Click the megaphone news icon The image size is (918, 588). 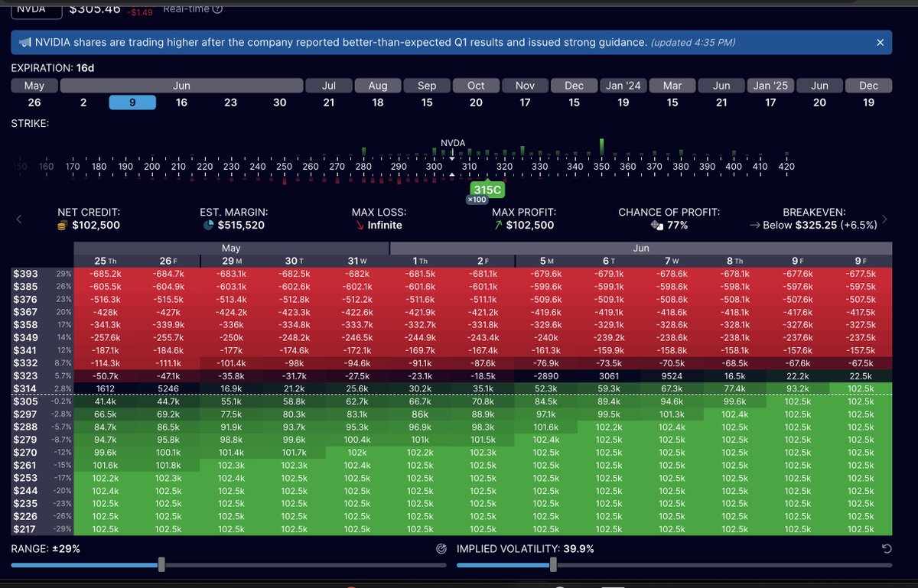(24, 42)
